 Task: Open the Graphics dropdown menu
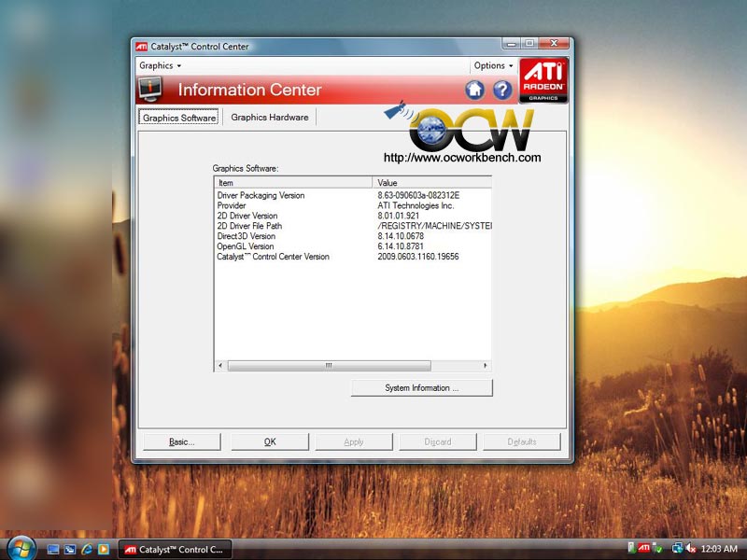(x=160, y=65)
